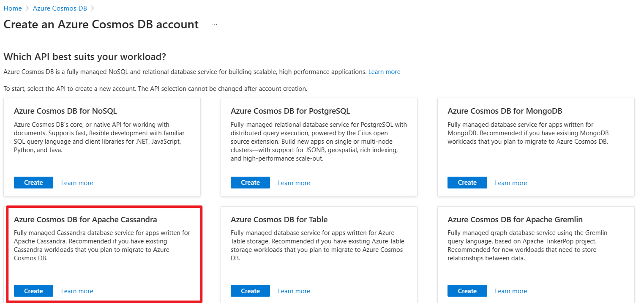Open Learn more under Table card
644x303 pixels.
(x=294, y=291)
